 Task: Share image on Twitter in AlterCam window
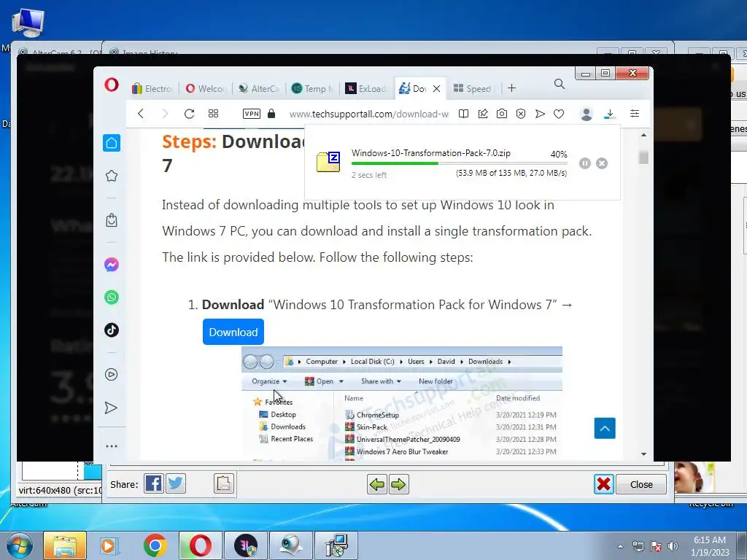[176, 484]
